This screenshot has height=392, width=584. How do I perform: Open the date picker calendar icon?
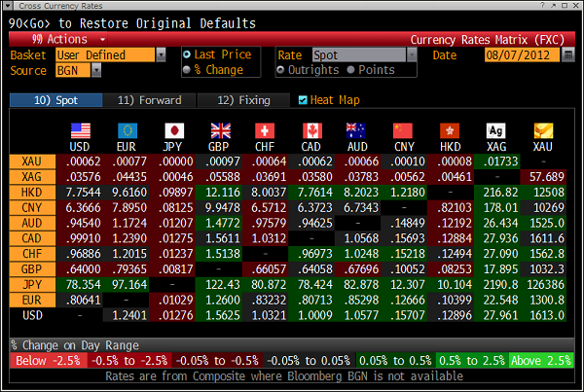point(568,55)
